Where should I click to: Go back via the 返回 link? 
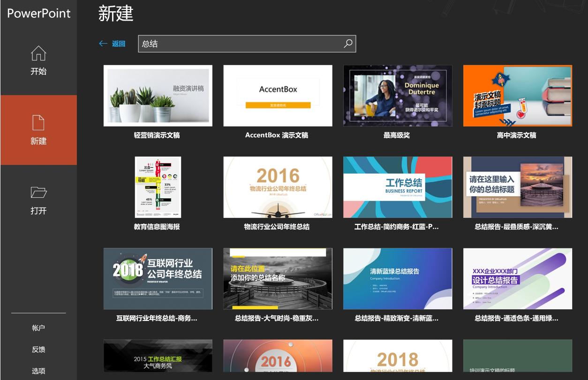coord(119,44)
